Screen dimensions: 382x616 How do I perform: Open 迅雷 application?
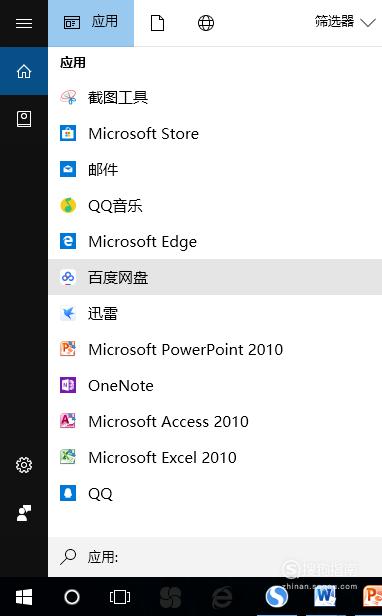pos(215,313)
